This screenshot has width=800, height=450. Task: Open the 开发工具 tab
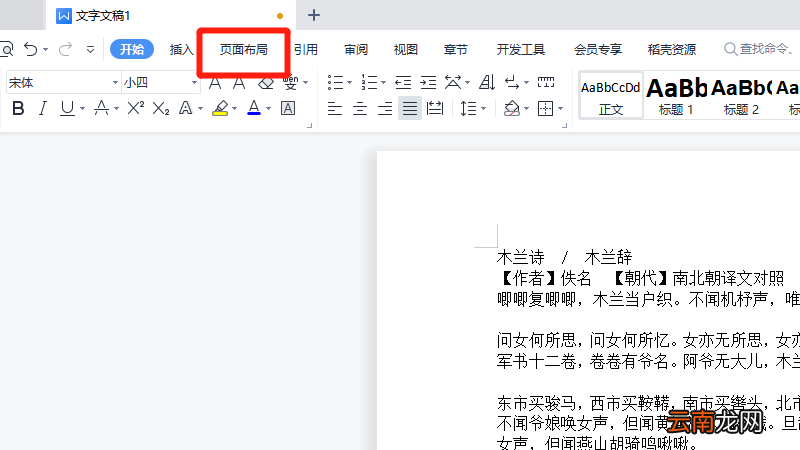click(x=520, y=49)
